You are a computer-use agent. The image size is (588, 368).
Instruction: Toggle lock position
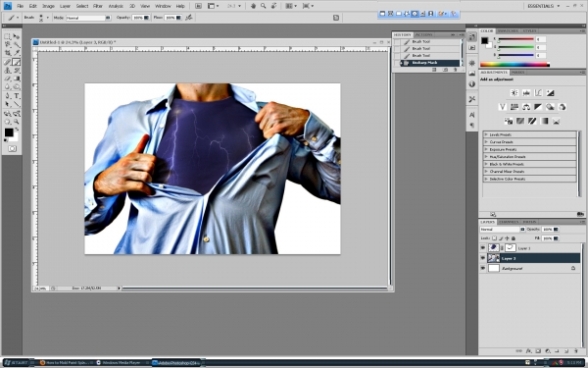pos(507,238)
